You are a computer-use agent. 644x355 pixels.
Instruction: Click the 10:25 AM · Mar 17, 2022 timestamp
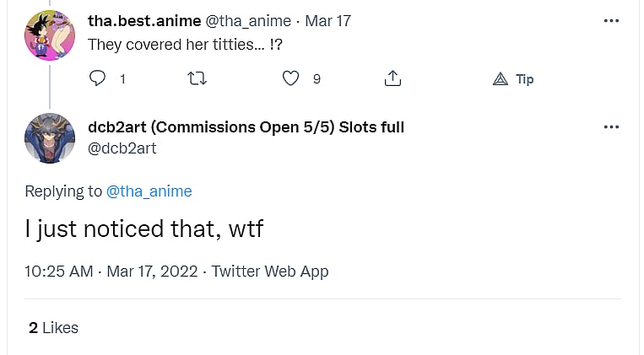coord(111,272)
